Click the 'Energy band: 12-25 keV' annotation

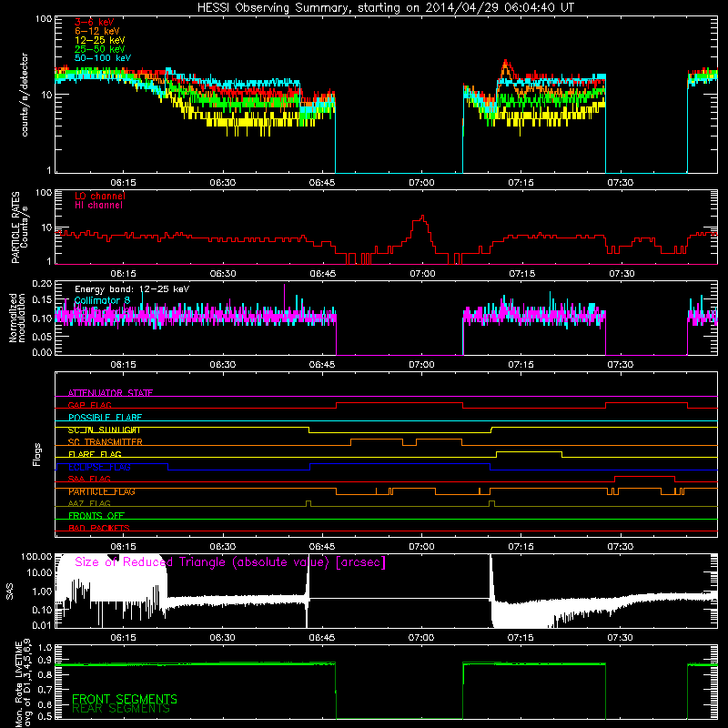(132, 289)
